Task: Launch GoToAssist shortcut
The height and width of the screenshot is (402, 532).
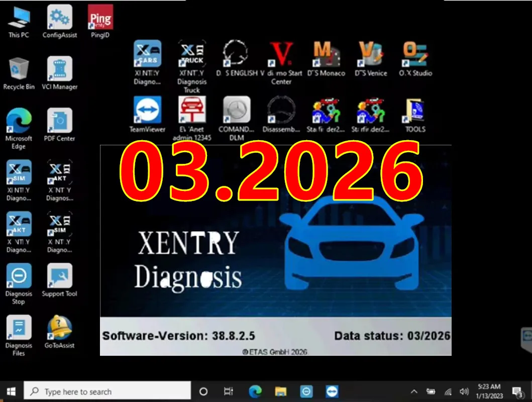Action: (x=60, y=332)
